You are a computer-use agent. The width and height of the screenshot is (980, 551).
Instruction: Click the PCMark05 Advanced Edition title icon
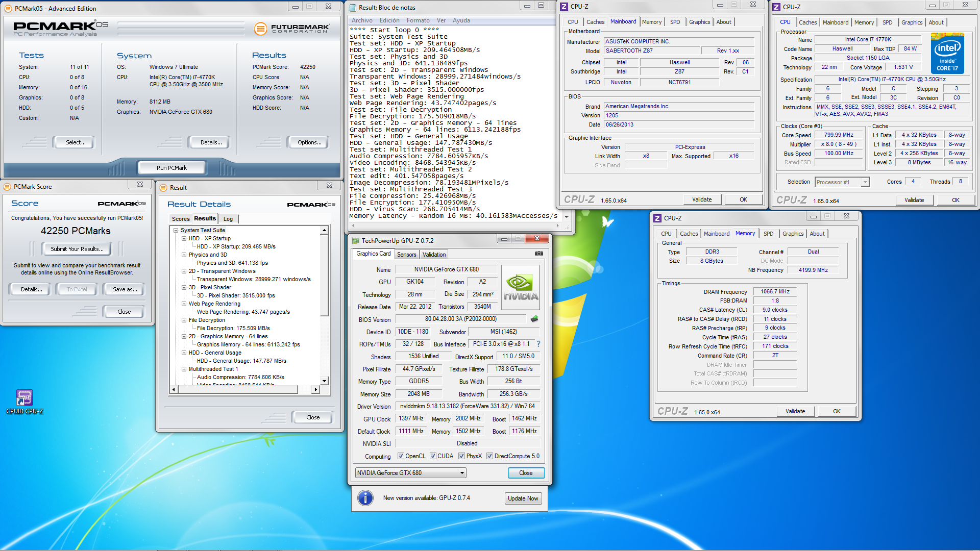[x=8, y=8]
